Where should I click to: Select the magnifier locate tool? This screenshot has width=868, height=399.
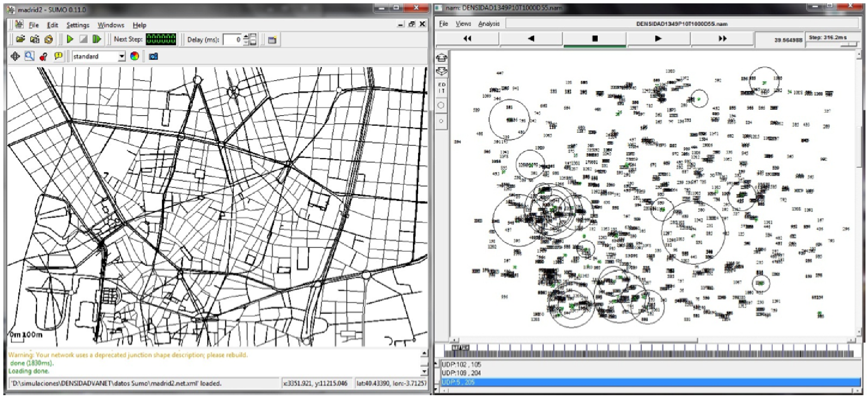click(x=29, y=56)
